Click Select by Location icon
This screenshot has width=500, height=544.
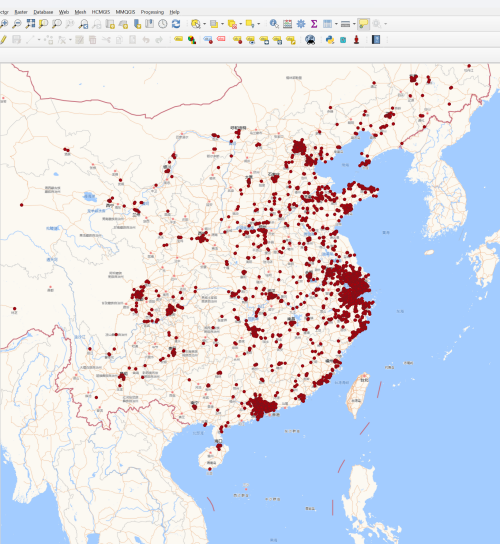[250, 24]
